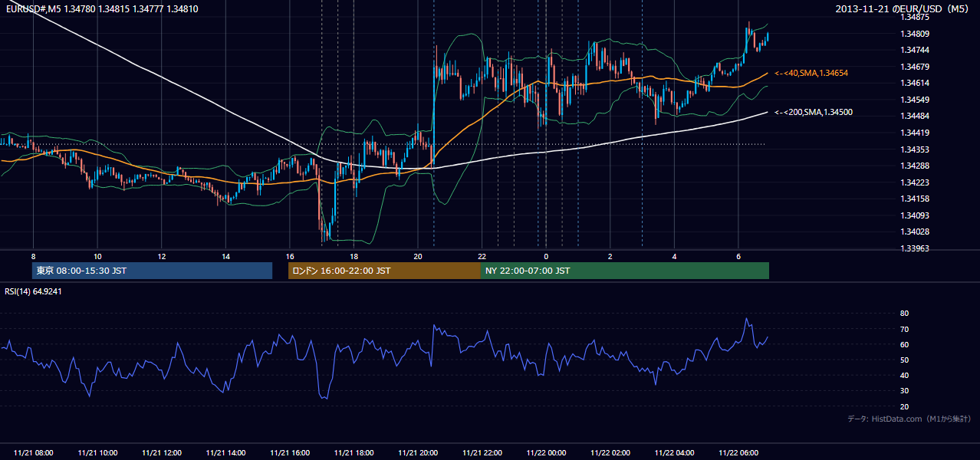
Task: Click price axis value 1.34875
Action: point(916,17)
